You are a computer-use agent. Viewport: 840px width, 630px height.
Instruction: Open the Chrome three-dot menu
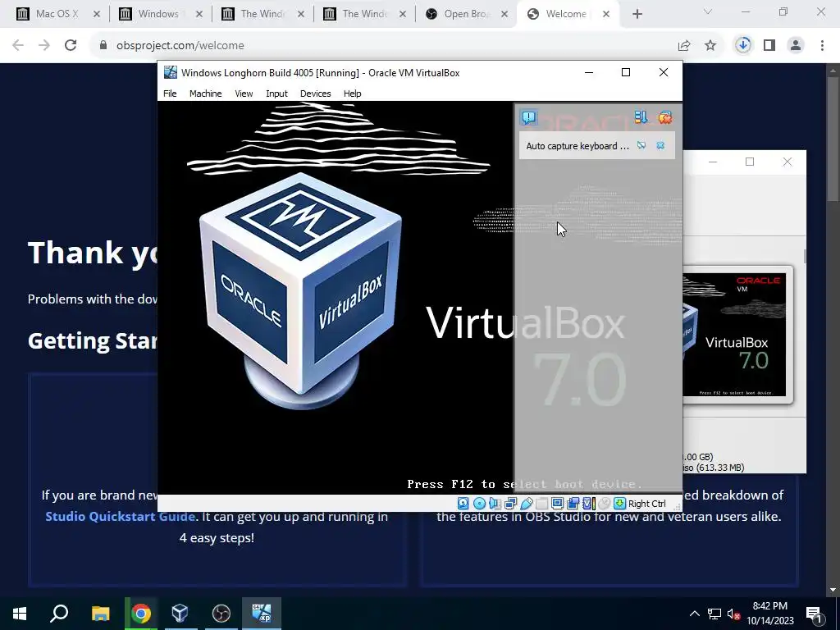coord(822,46)
